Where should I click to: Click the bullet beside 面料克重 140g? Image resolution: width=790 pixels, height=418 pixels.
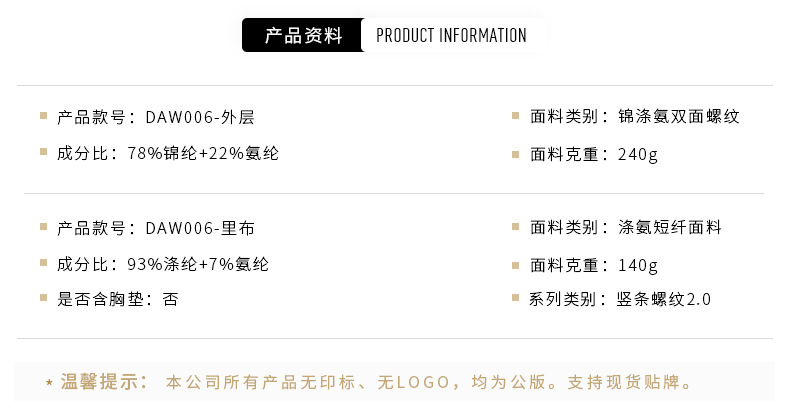pos(516,265)
